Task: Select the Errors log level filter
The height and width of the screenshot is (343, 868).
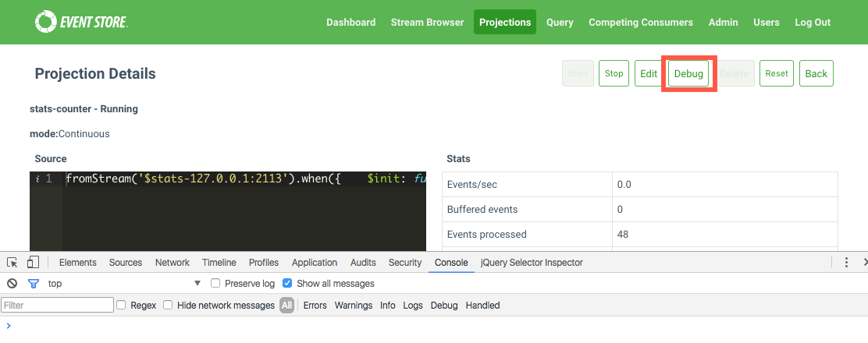Action: click(x=315, y=306)
